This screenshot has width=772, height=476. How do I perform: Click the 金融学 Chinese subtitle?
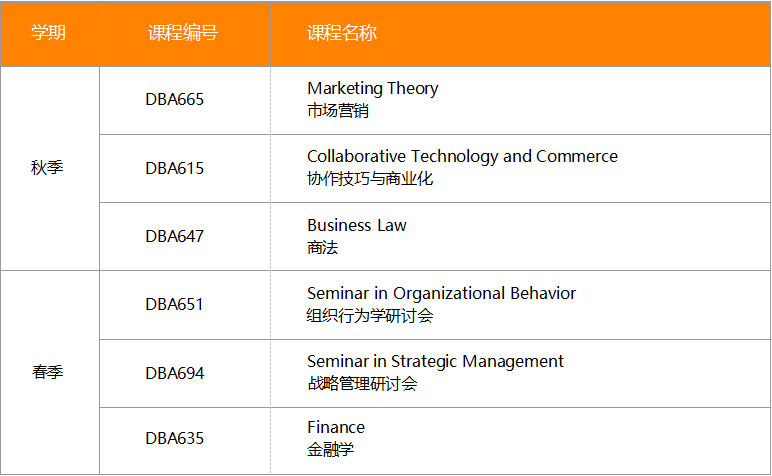pos(330,450)
